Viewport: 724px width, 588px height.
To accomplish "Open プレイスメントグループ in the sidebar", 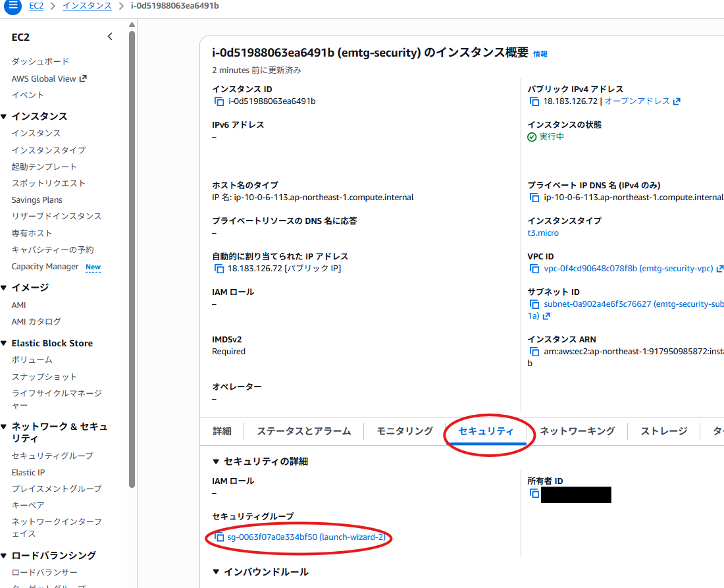I will [57, 489].
